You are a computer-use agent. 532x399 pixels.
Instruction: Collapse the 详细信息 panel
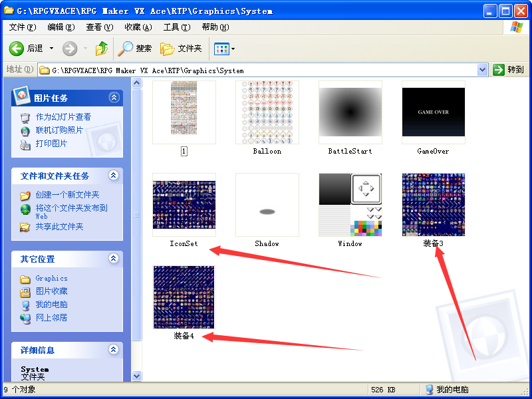[x=113, y=350]
